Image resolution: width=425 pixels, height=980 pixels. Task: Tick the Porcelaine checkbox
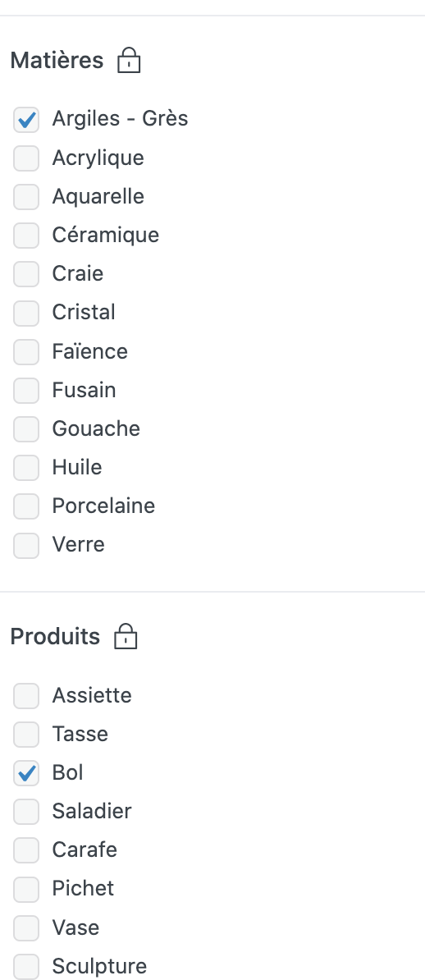tap(26, 507)
